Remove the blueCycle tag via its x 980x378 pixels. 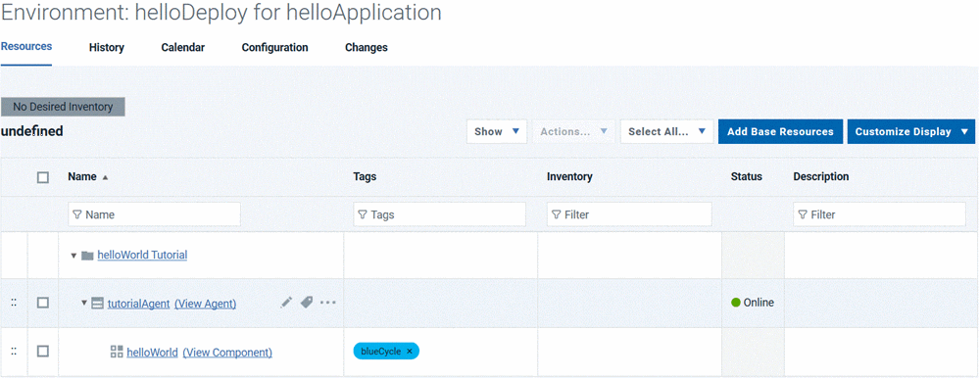coord(410,352)
